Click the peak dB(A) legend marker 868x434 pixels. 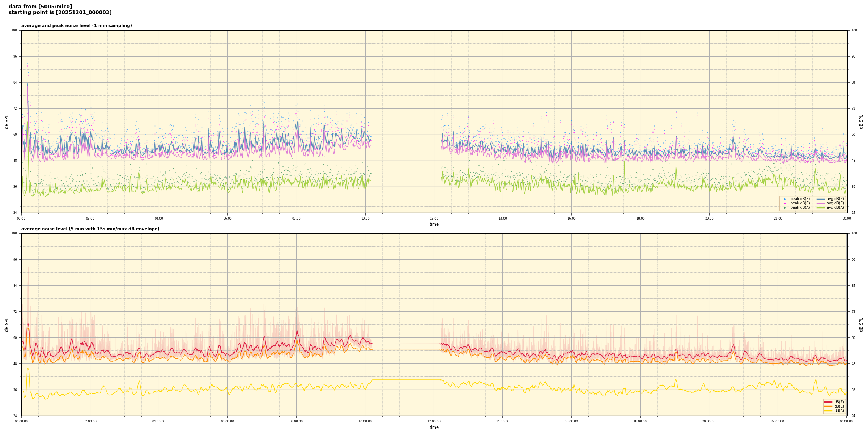click(784, 208)
